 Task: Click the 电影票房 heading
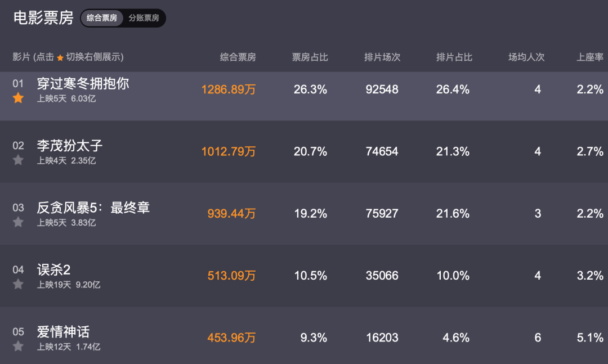pyautogui.click(x=43, y=18)
